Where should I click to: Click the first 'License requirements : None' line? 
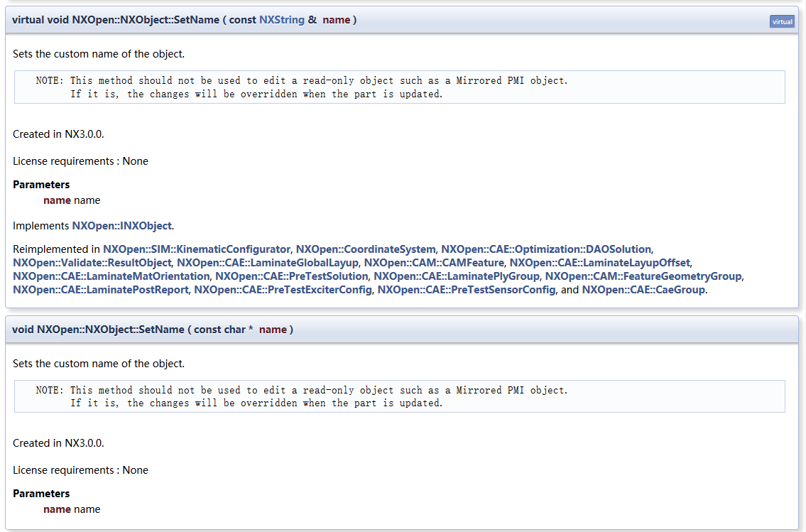pos(81,161)
